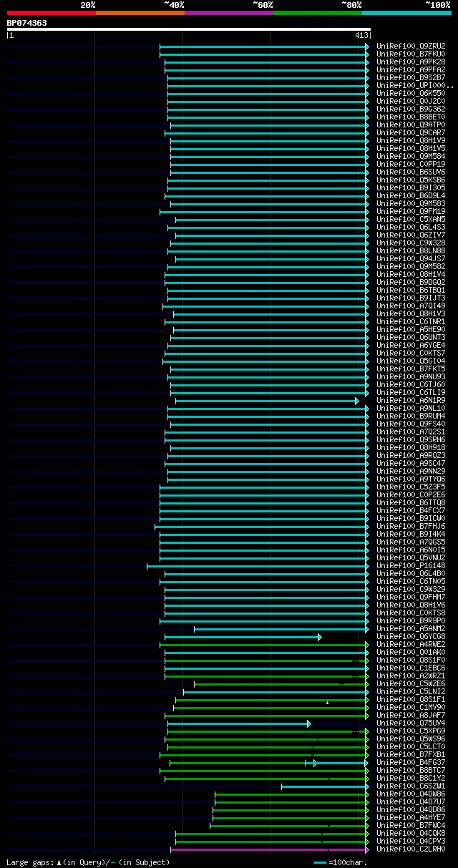The height and width of the screenshot is (868, 458).
Task: Click the orange ~40% identity legend bar
Action: (140, 12)
